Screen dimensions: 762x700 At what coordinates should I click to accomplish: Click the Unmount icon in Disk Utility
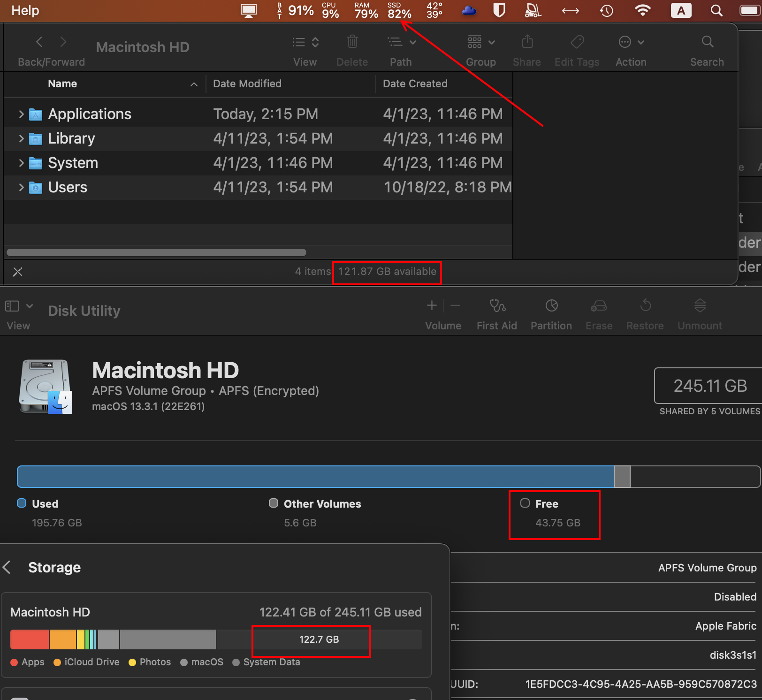coord(700,306)
